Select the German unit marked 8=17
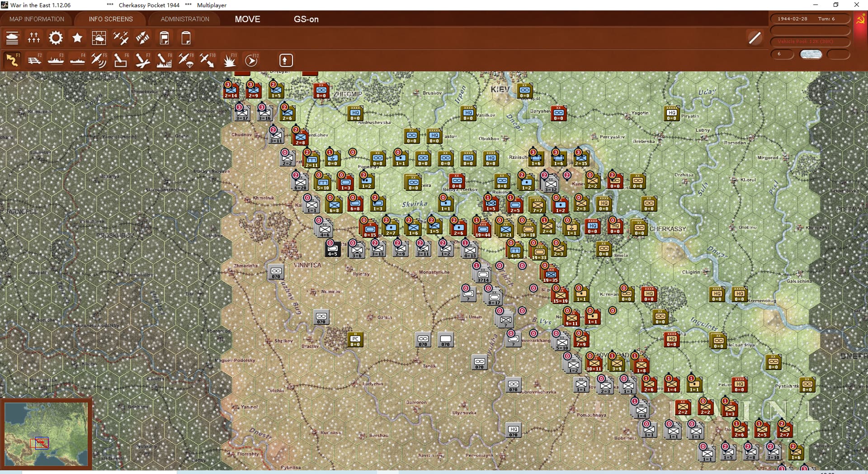Image resolution: width=868 pixels, height=474 pixels. pyautogui.click(x=493, y=297)
